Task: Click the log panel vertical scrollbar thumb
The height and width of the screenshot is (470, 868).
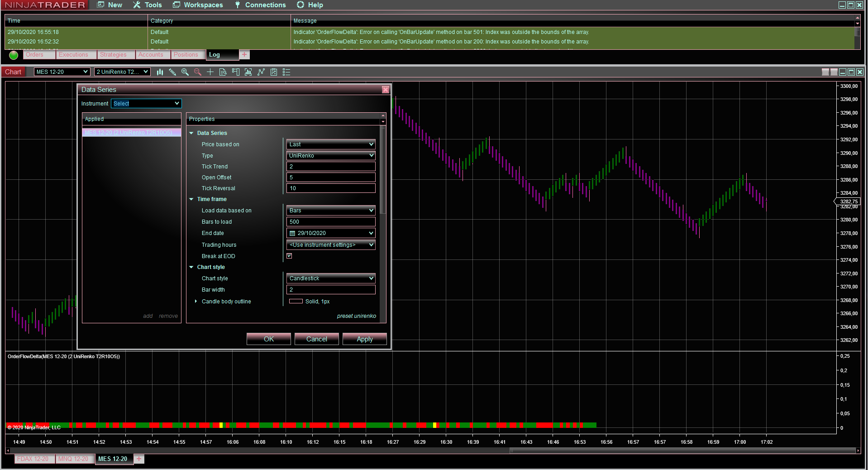Action: (x=857, y=32)
